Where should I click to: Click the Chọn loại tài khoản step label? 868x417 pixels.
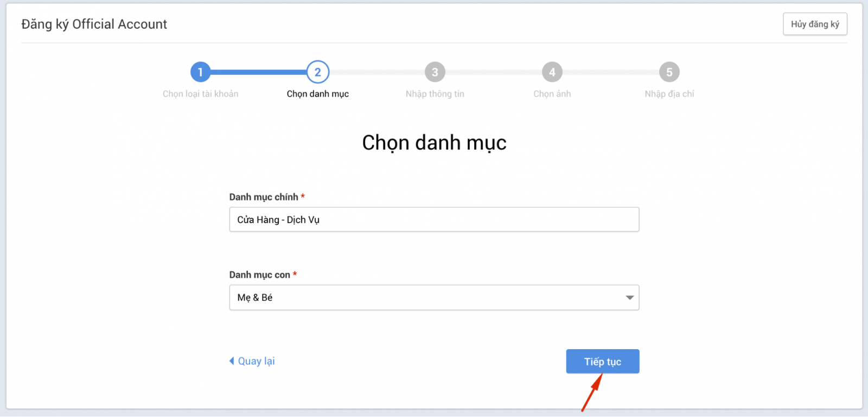click(x=200, y=94)
